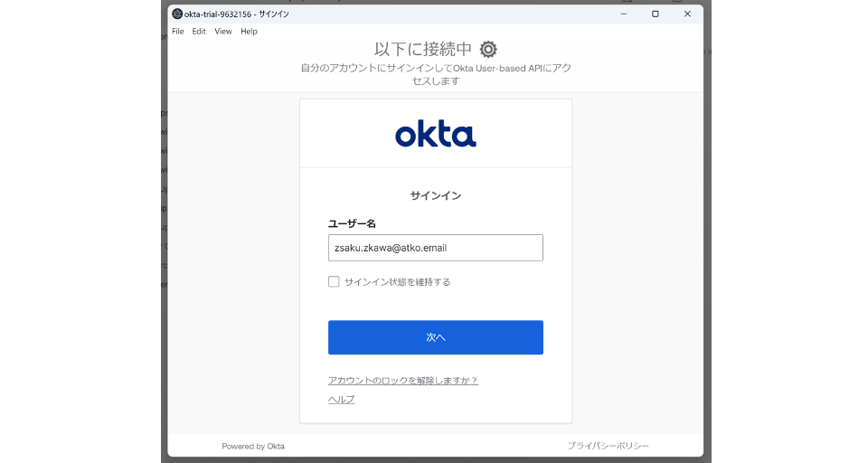Image resolution: width=868 pixels, height=463 pixels.
Task: Minimize the Okta sign-in window
Action: [623, 14]
